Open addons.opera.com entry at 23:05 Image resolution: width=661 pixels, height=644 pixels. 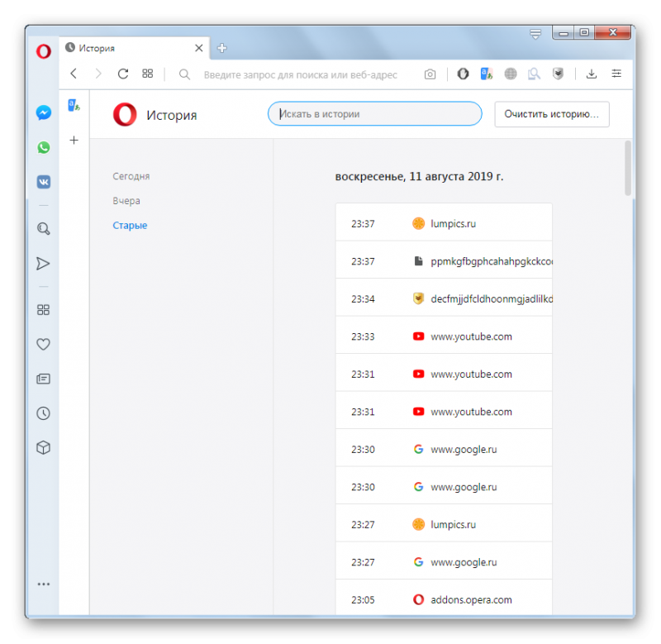pyautogui.click(x=444, y=597)
